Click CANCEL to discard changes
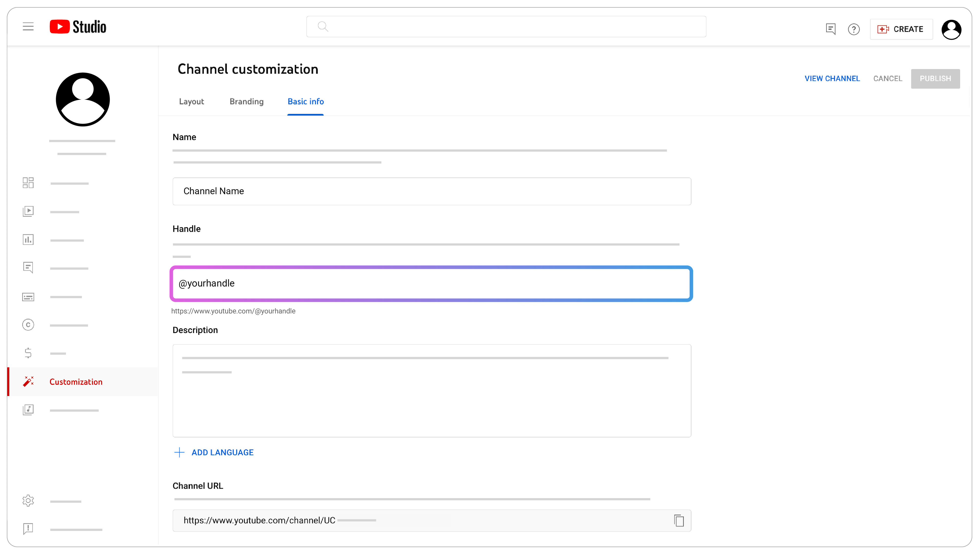This screenshot has height=551, width=980. point(888,79)
